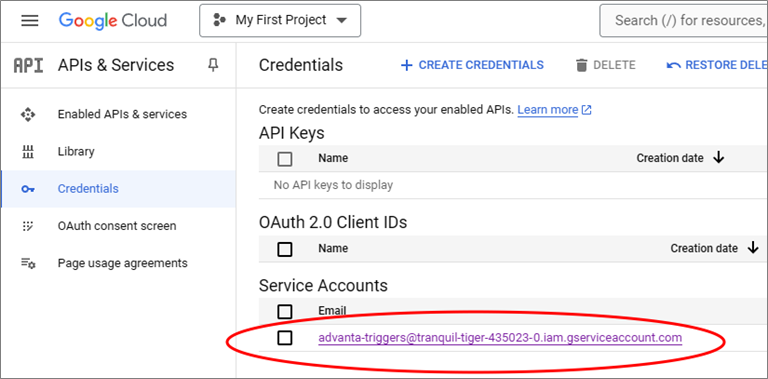
Task: Open OAuth consent screen page
Action: tap(117, 226)
